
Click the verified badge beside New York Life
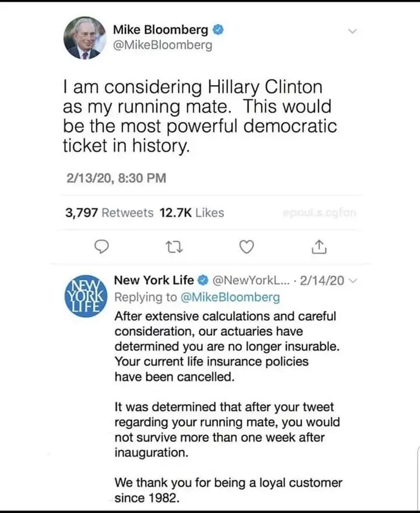click(204, 280)
